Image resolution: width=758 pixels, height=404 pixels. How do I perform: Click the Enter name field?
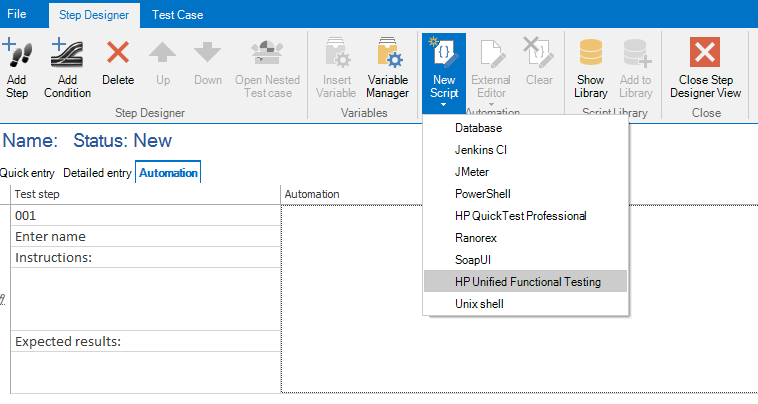[x=146, y=237]
